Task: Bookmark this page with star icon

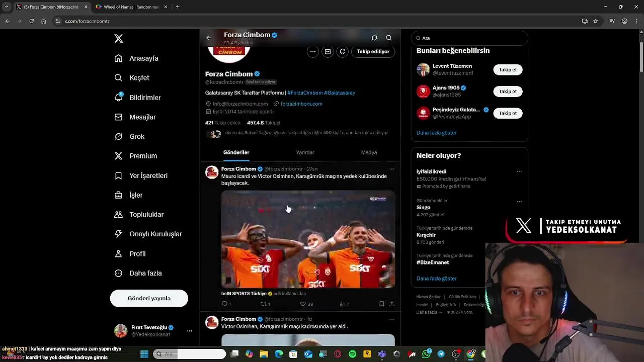Action: (x=596, y=21)
